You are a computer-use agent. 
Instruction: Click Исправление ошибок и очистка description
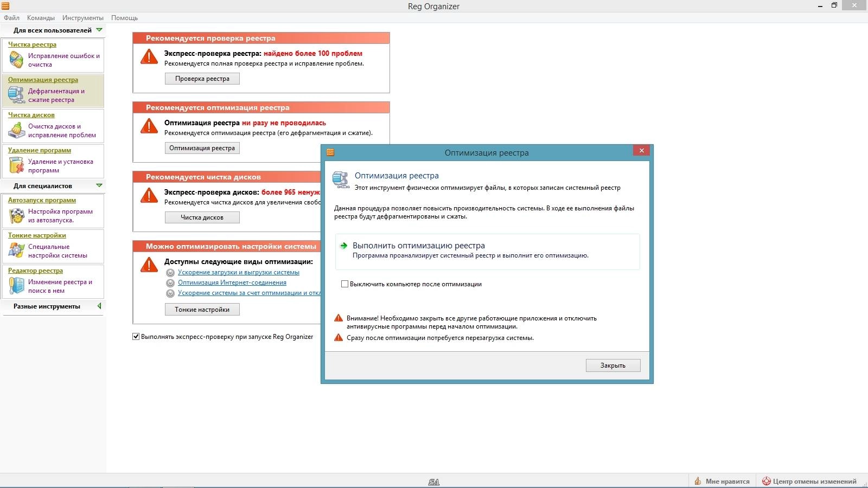[64, 60]
